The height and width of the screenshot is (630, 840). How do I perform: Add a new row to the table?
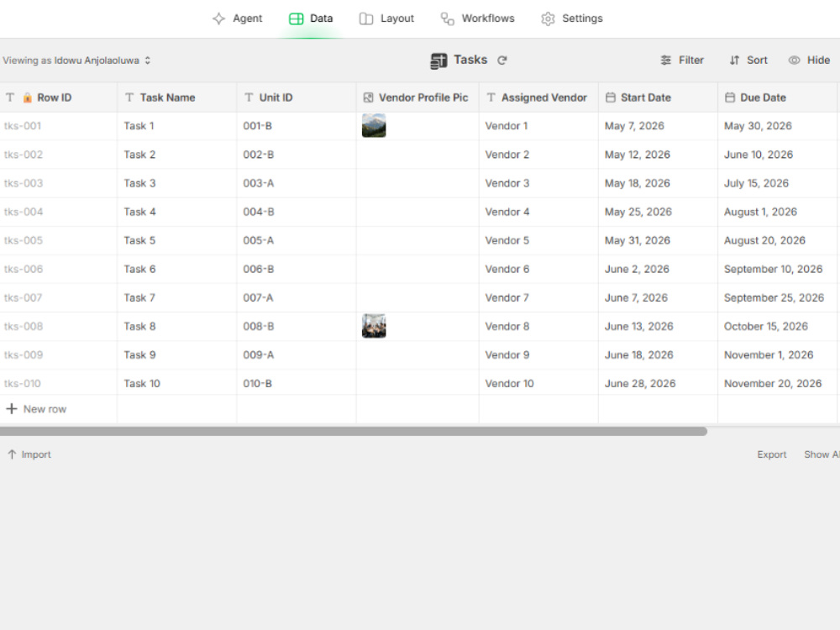click(x=36, y=409)
